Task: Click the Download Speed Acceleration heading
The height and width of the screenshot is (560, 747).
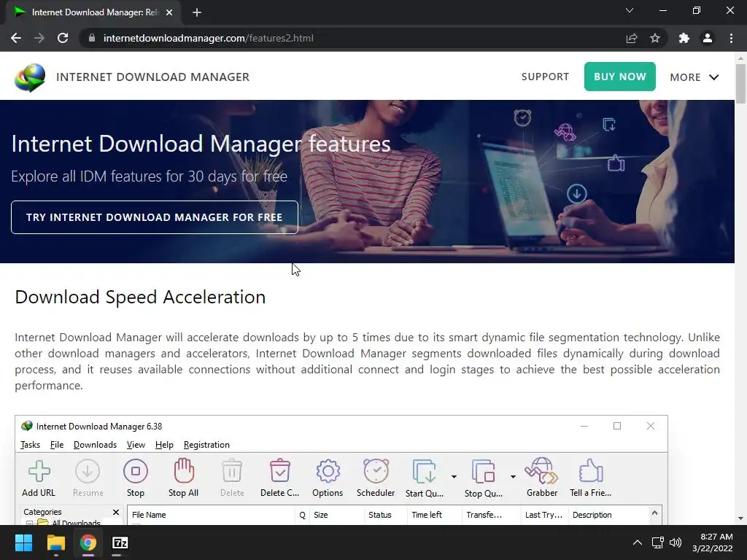Action: (x=140, y=297)
